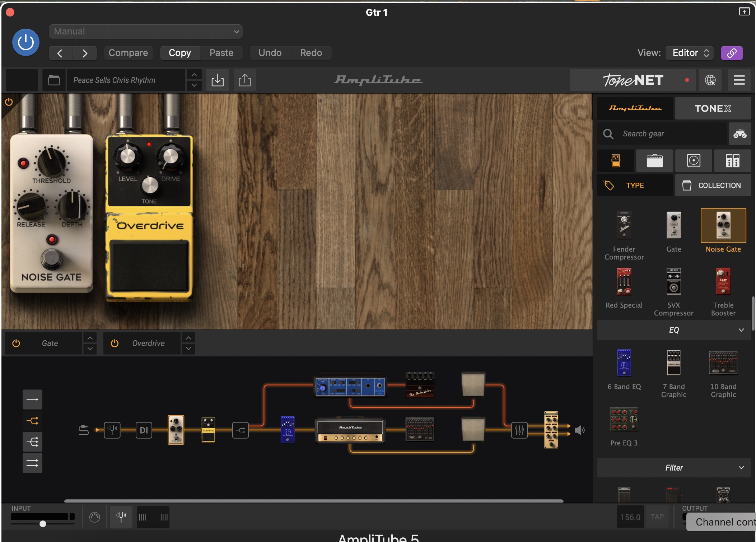
Task: Step the Overdrive slot model down
Action: pos(188,349)
